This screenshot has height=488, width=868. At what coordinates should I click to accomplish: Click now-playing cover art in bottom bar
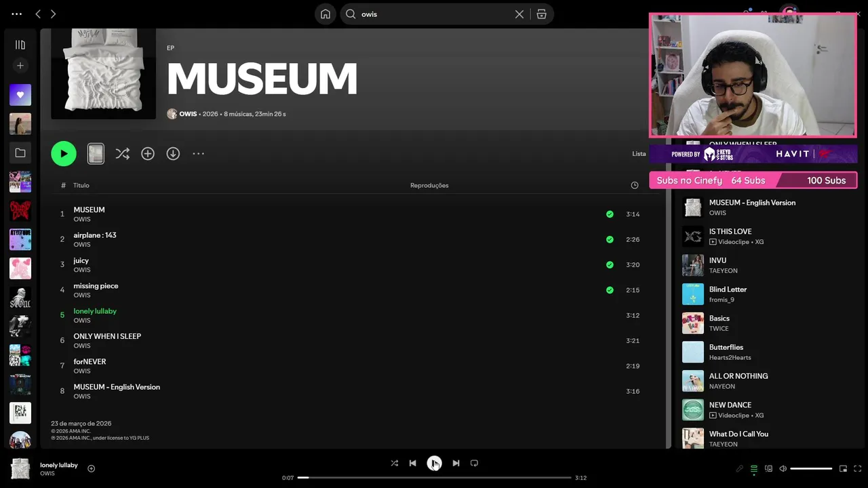tap(20, 469)
